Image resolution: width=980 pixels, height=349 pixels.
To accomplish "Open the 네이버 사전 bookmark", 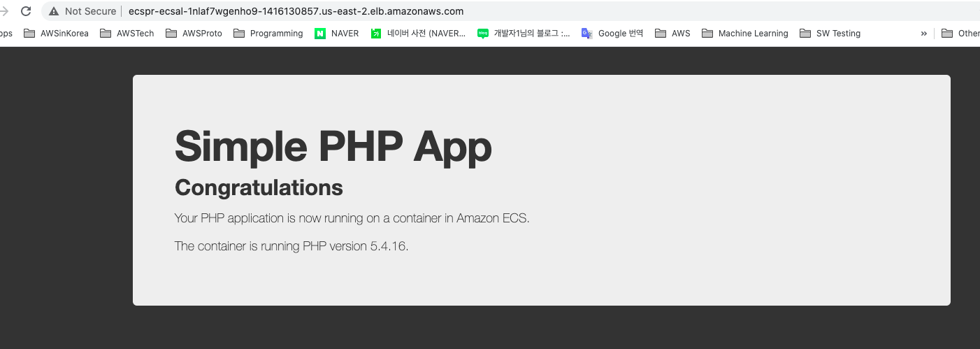I will [x=418, y=33].
